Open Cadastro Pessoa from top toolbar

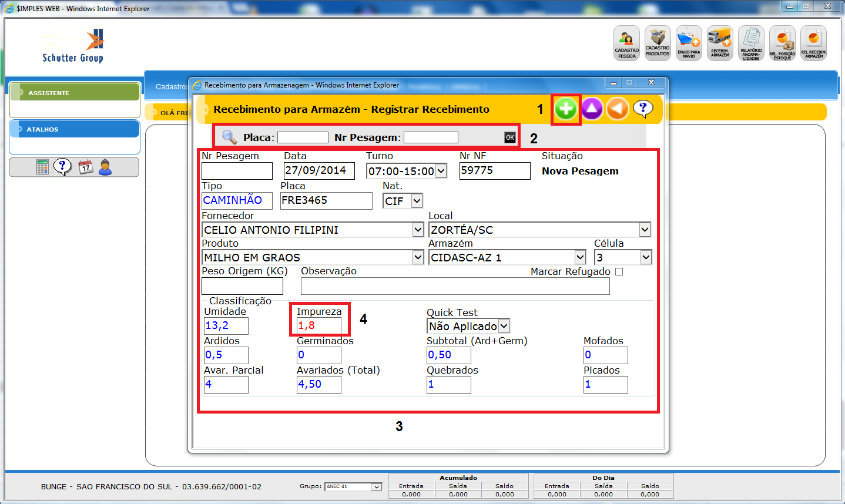626,43
